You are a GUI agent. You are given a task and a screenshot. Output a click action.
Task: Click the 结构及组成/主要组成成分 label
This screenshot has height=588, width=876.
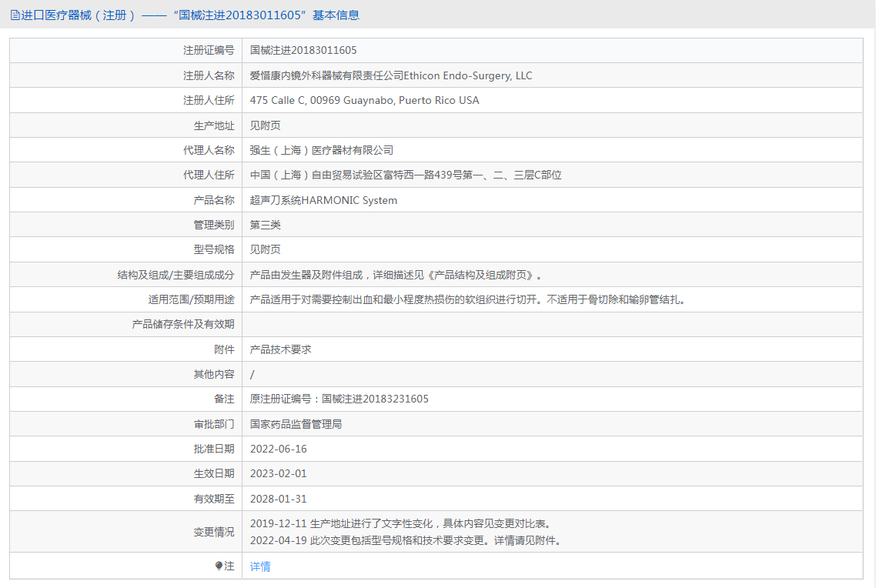[176, 275]
